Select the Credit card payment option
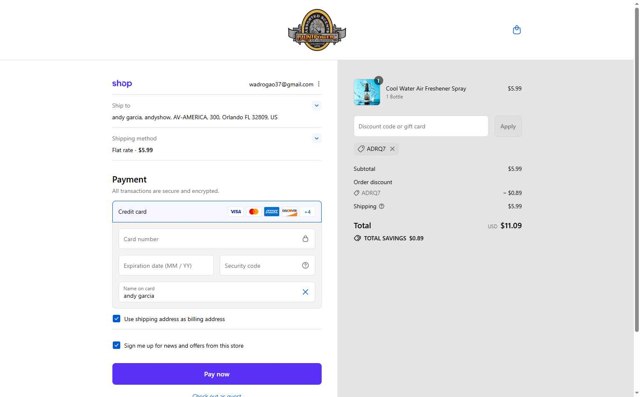 click(x=217, y=212)
